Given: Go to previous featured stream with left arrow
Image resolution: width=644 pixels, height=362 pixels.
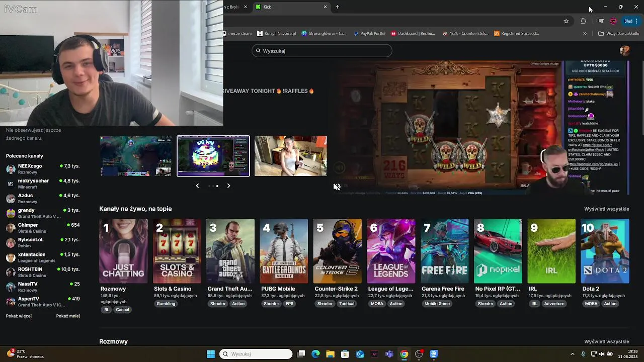Looking at the screenshot, I should 197,186.
